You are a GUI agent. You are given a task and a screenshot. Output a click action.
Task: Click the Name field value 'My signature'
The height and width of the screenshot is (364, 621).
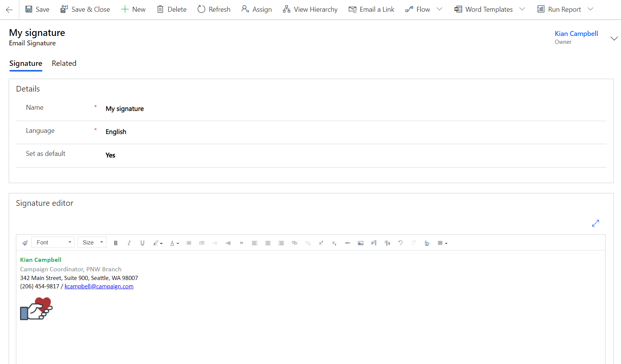pos(125,109)
